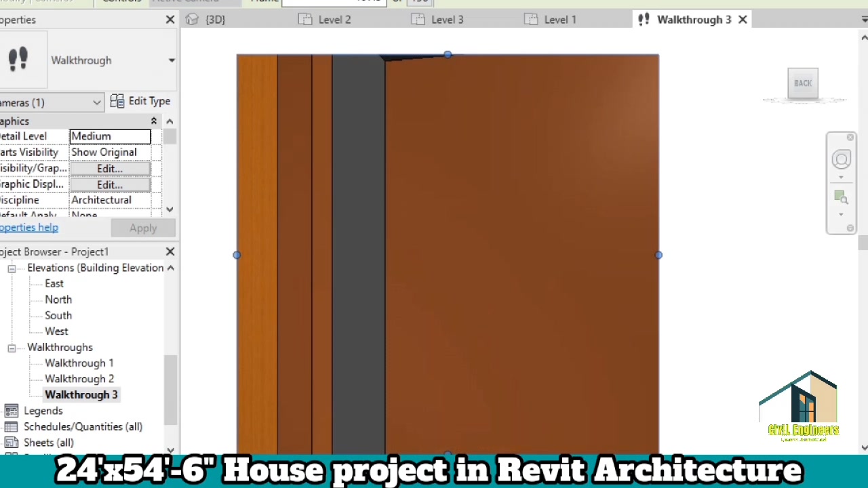Image resolution: width=868 pixels, height=488 pixels.
Task: Open the Walkthrough type selector dropdown
Action: (172, 60)
